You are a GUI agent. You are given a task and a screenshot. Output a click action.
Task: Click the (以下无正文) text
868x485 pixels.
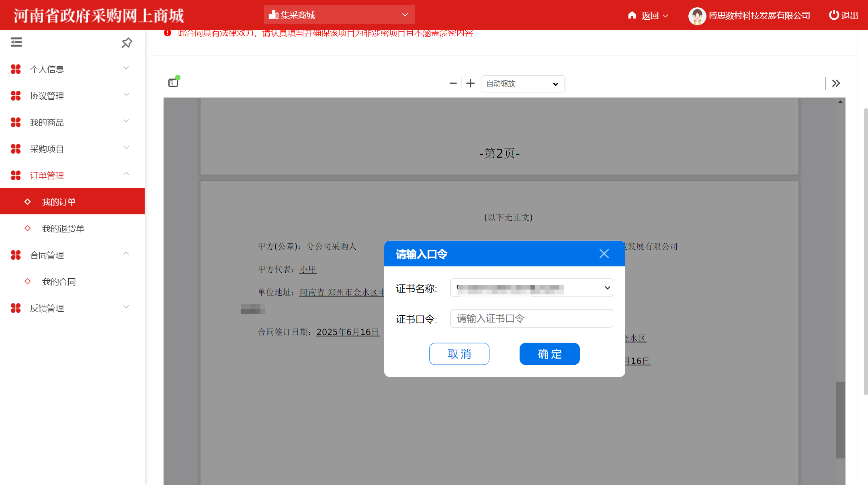pos(508,218)
